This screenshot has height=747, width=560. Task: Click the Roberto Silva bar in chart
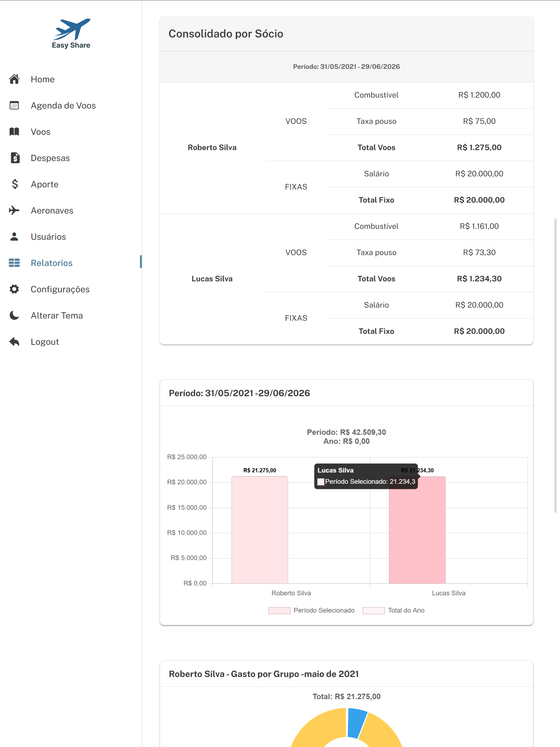[260, 530]
